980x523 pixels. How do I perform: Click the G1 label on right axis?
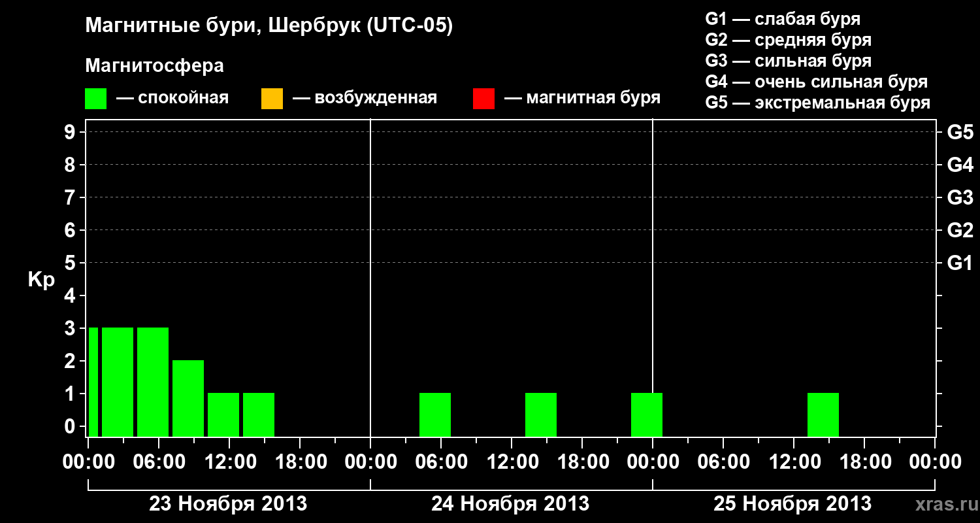tap(960, 263)
